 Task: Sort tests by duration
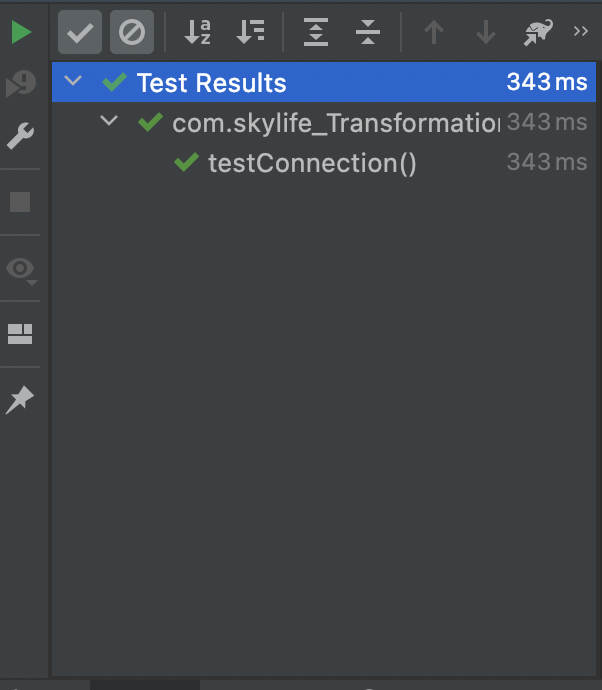[250, 32]
